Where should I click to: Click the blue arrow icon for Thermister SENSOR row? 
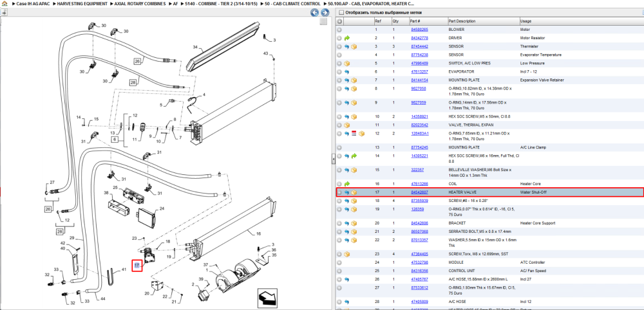pos(347,46)
